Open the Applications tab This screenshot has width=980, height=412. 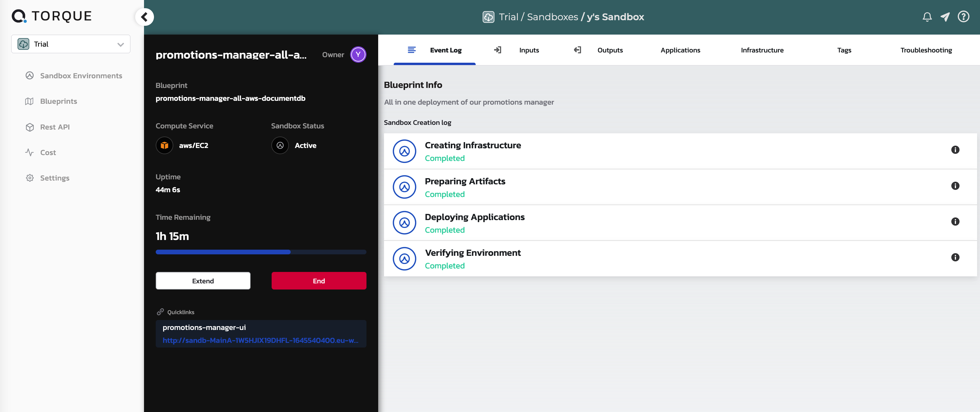(x=680, y=50)
